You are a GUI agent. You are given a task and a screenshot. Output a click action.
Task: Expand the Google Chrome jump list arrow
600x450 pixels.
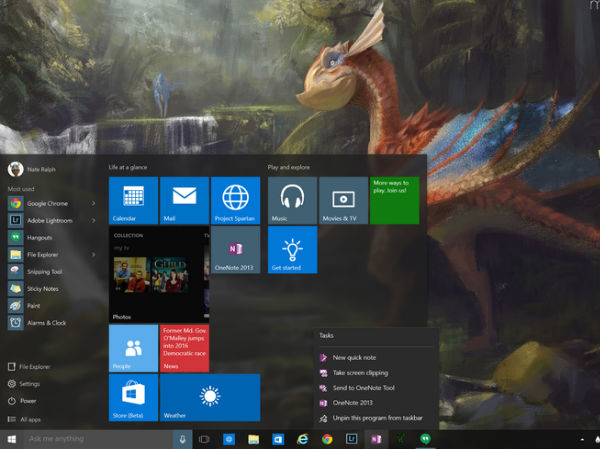tap(94, 203)
